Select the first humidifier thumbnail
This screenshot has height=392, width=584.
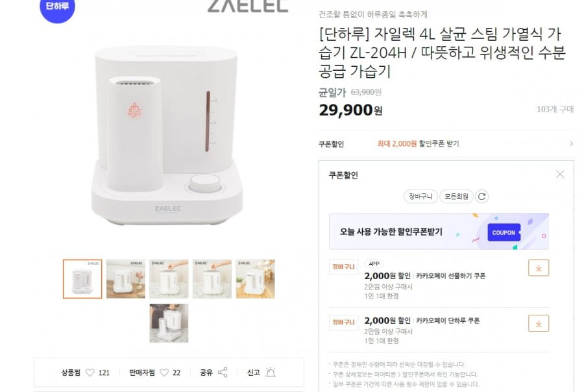point(82,279)
